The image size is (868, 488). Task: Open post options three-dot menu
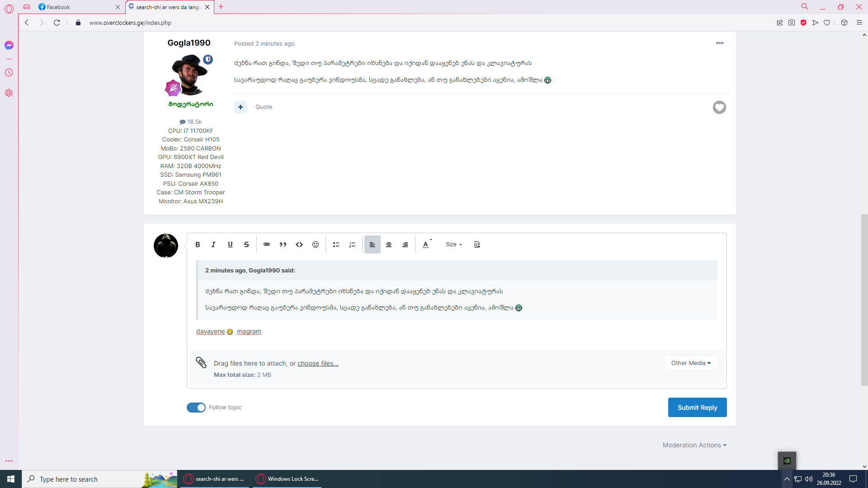(x=720, y=43)
